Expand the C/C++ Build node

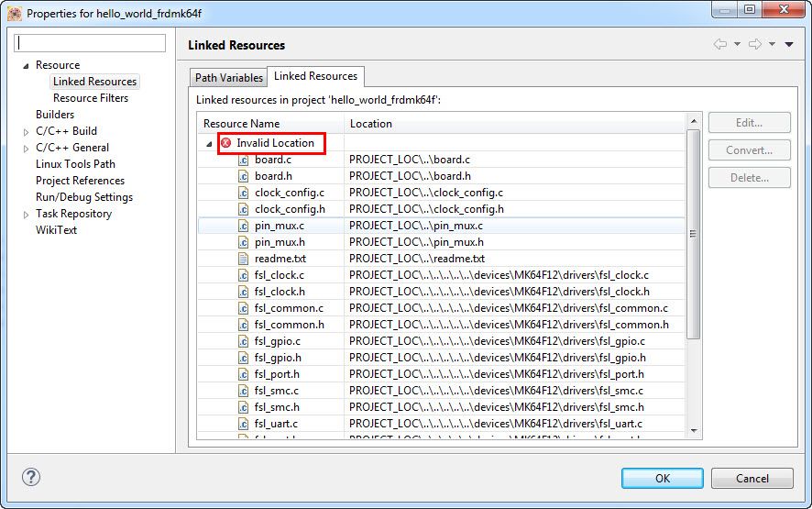[26, 132]
